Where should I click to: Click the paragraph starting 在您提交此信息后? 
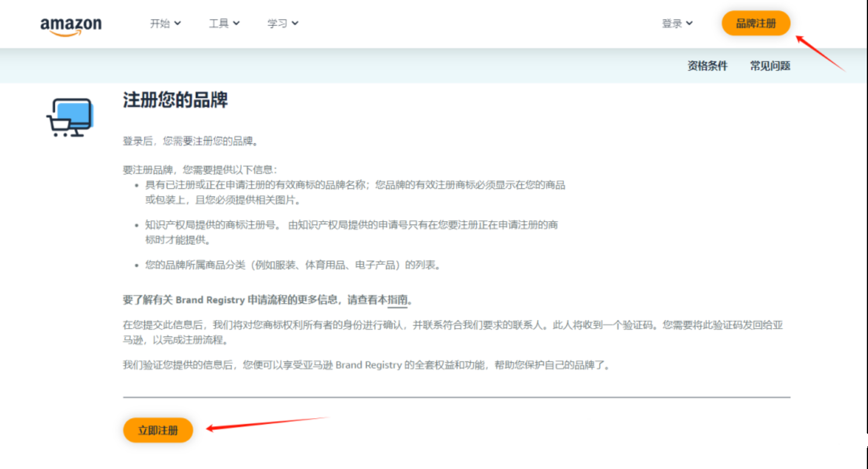[452, 332]
